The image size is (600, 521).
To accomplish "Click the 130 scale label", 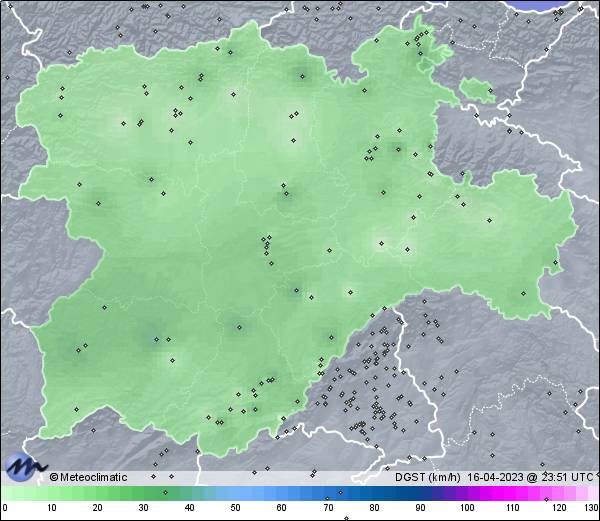I will 591,508.
